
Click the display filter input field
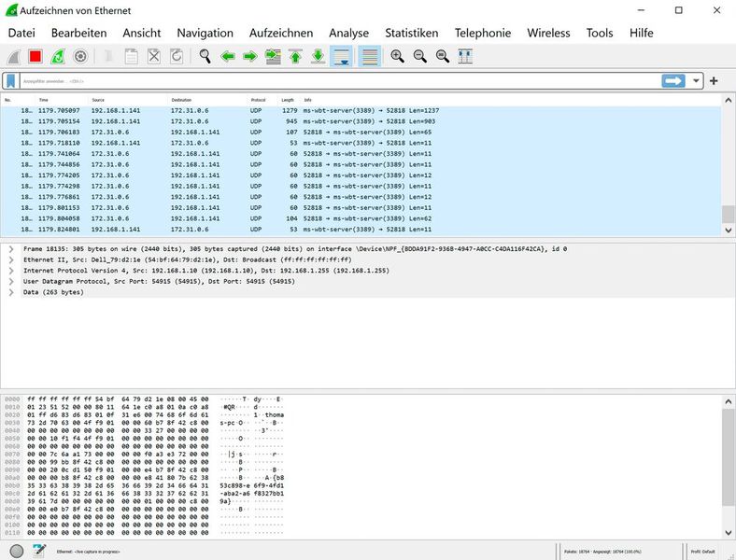(x=340, y=81)
